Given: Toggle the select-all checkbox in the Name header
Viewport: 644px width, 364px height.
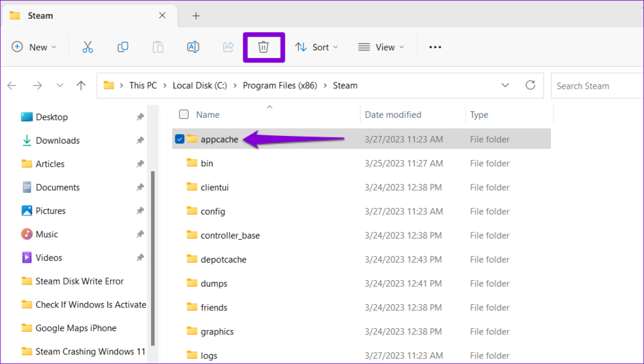Looking at the screenshot, I should (184, 115).
